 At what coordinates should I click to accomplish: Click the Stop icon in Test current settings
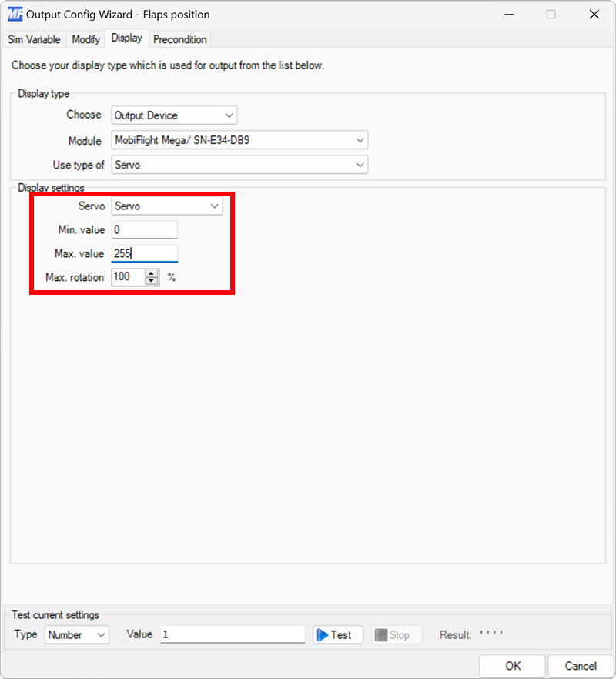tap(380, 634)
